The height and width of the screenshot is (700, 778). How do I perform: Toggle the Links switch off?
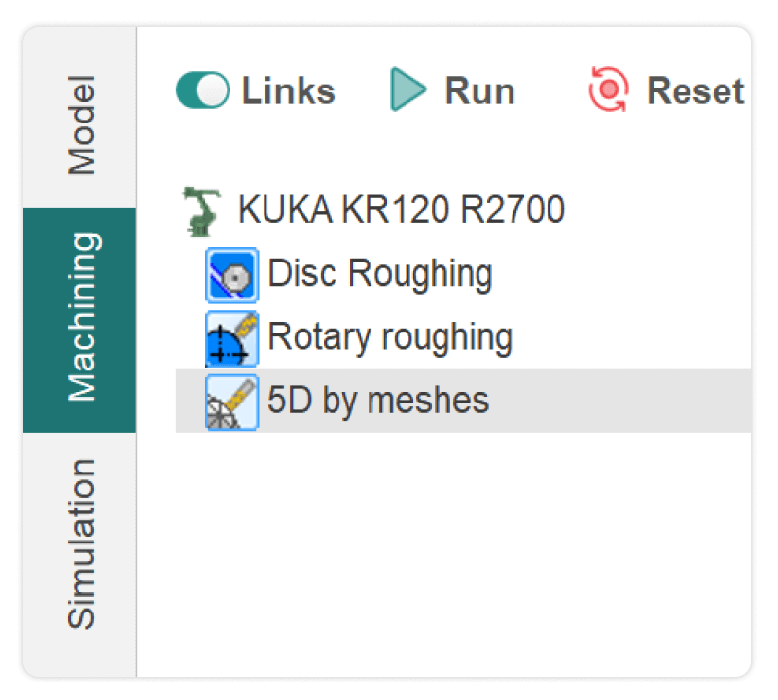click(x=202, y=90)
